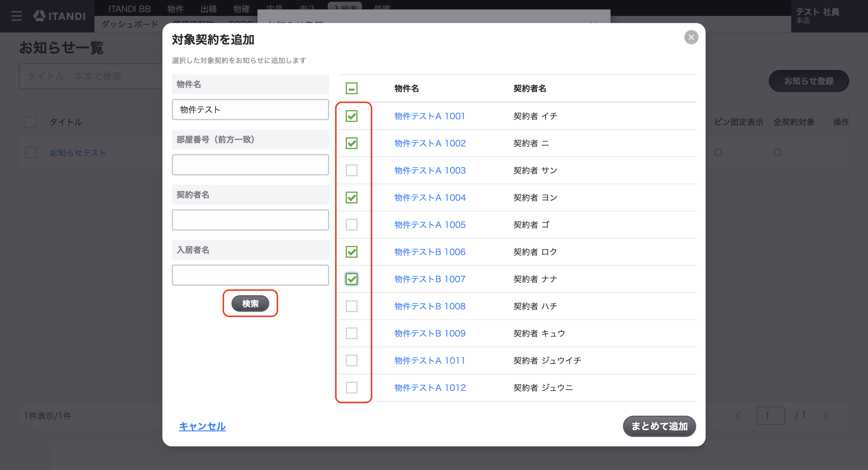Viewport: 868px width, 470px height.
Task: Click the 契約者 ロク cell
Action: 535,252
